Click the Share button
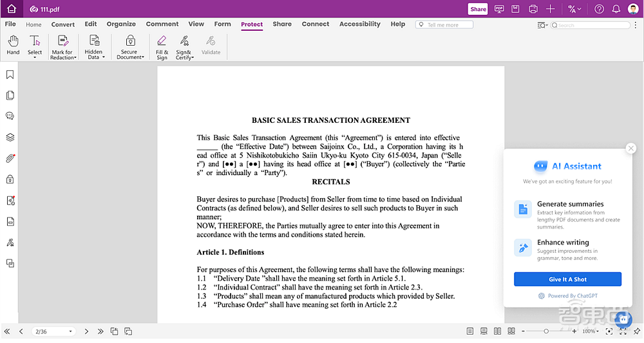This screenshot has height=343, width=644. (x=478, y=9)
